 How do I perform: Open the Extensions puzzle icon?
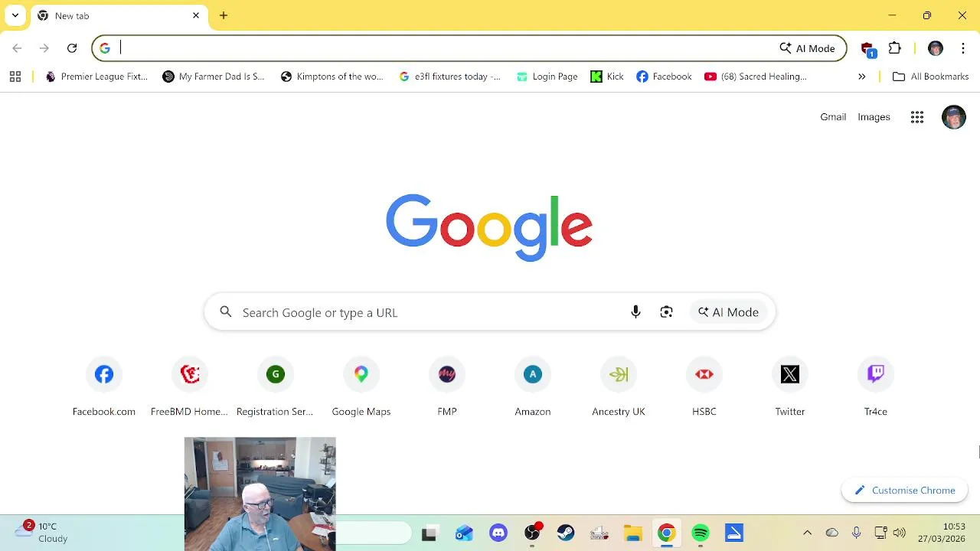pos(895,48)
